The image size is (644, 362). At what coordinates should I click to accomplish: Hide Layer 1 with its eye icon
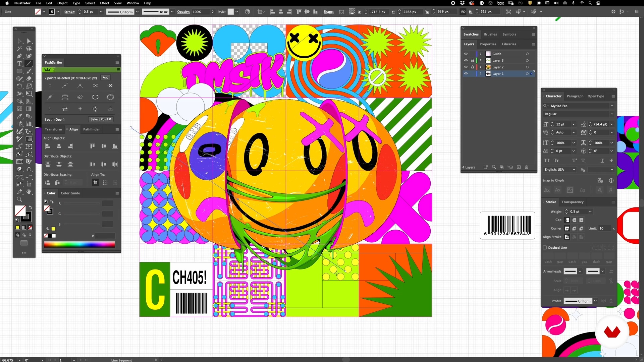(466, 74)
